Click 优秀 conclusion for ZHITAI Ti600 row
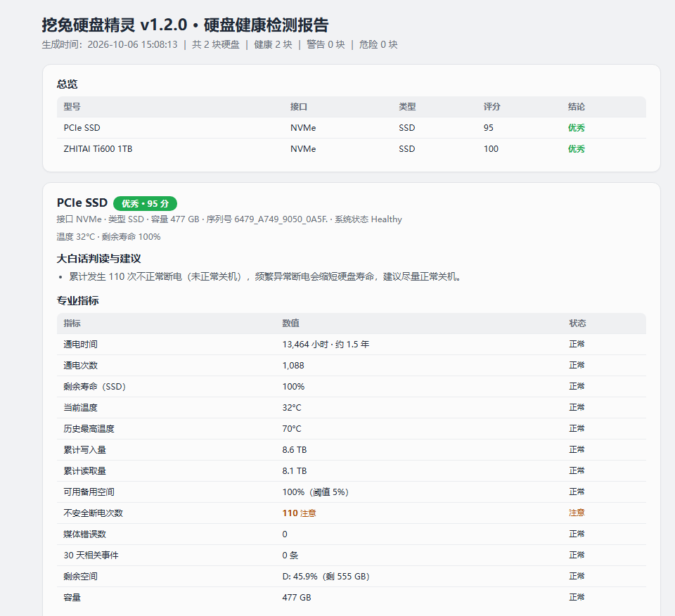This screenshot has height=616, width=675. click(577, 149)
